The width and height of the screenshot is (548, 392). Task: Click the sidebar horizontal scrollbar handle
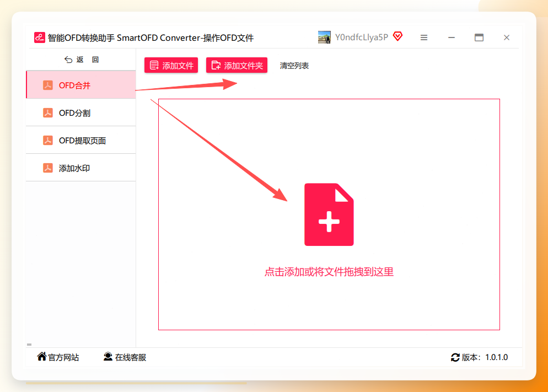coord(29,345)
